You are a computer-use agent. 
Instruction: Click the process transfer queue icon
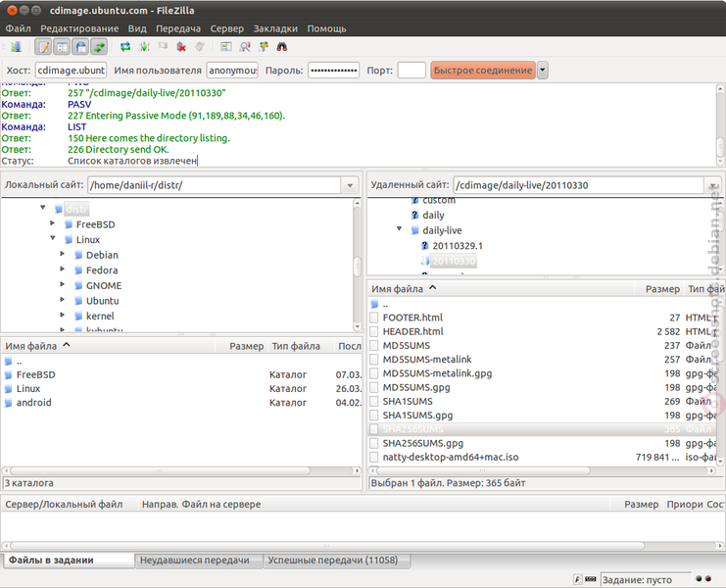(144, 47)
